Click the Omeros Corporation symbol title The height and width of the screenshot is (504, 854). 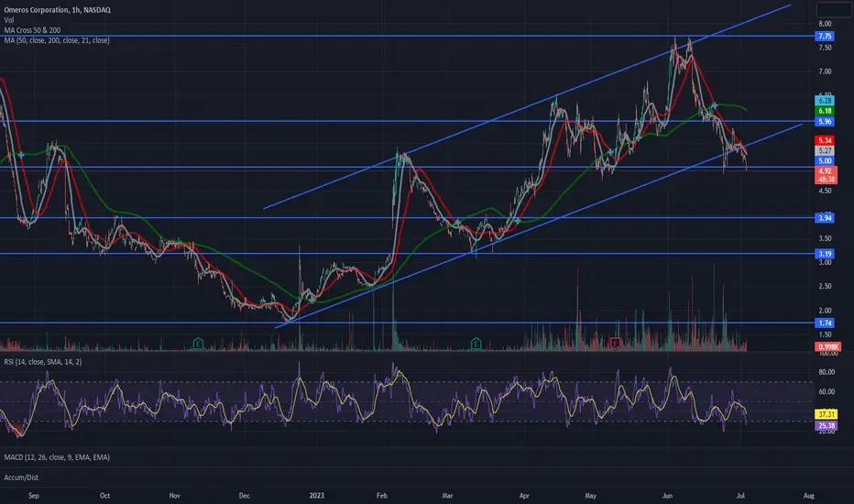click(x=57, y=10)
